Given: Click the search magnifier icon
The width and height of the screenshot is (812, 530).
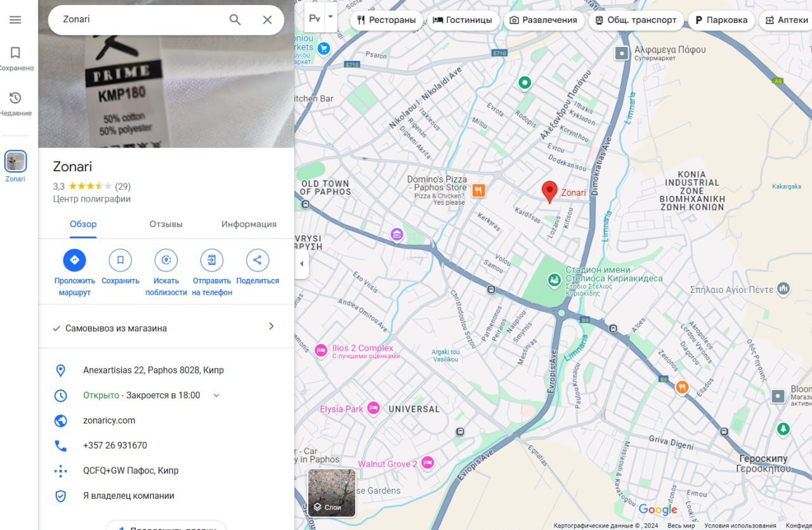Looking at the screenshot, I should click(x=235, y=20).
